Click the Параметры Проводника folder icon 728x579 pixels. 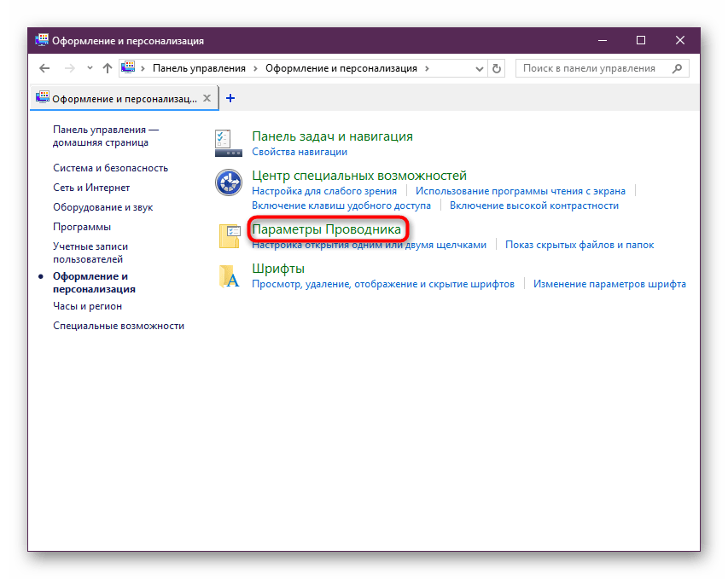[x=229, y=235]
